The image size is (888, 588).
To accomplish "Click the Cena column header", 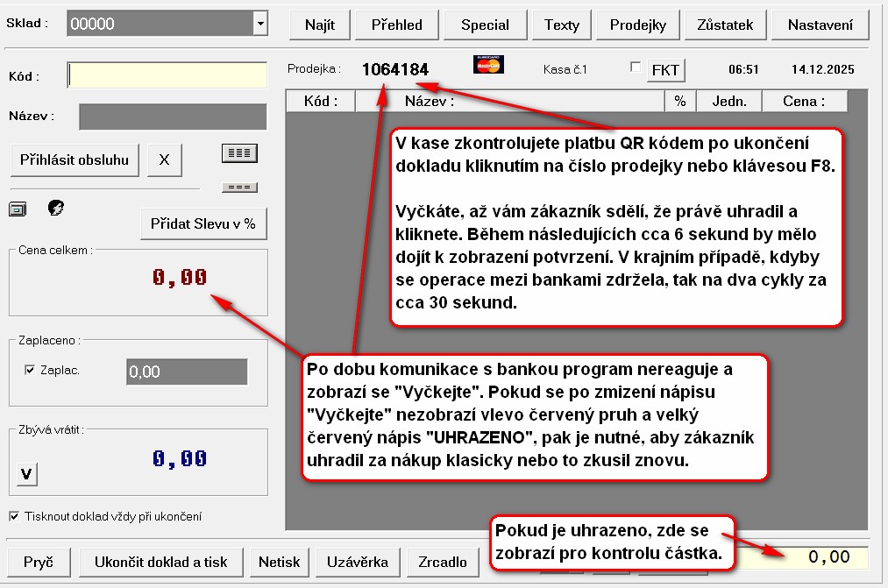I will coord(804,101).
